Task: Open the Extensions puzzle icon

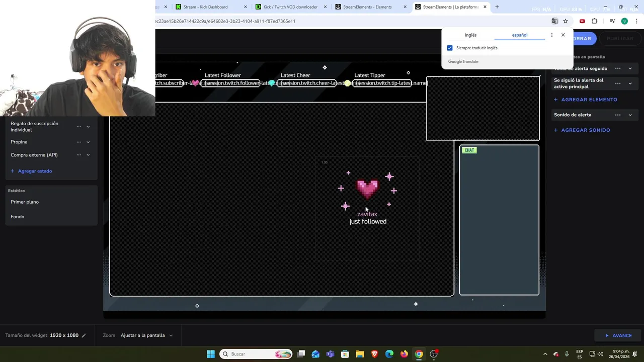Action: click(595, 21)
